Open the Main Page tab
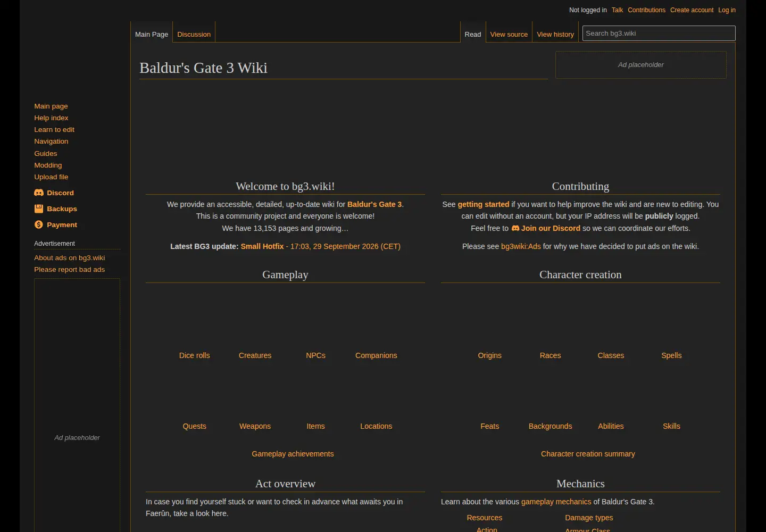The height and width of the screenshot is (532, 766). (152, 34)
